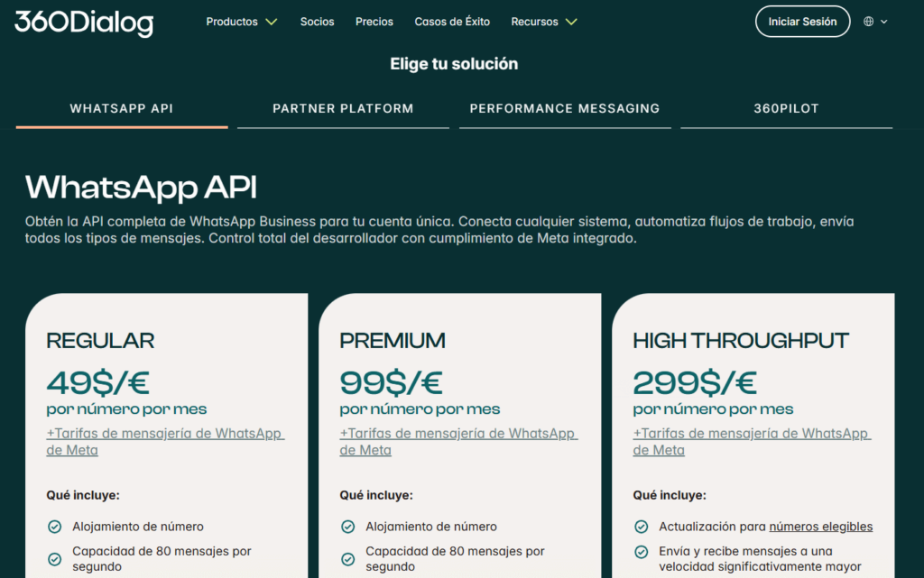Open the números elegibles link

click(820, 527)
